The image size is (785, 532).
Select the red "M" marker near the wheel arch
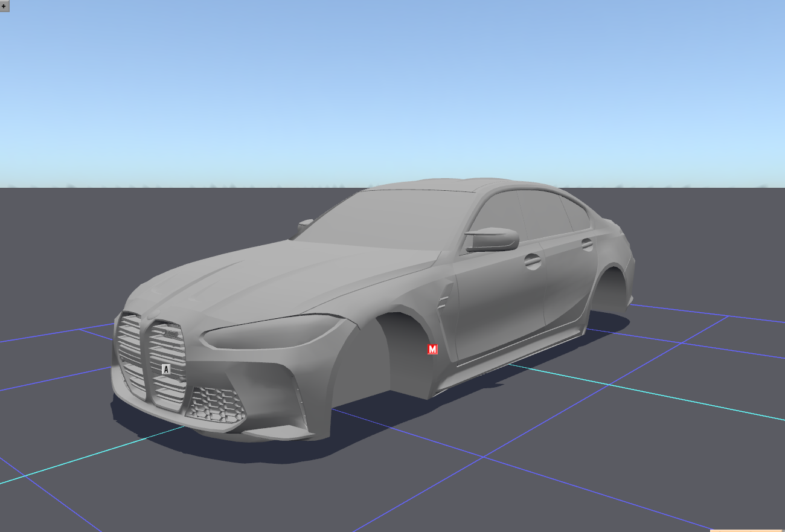432,349
